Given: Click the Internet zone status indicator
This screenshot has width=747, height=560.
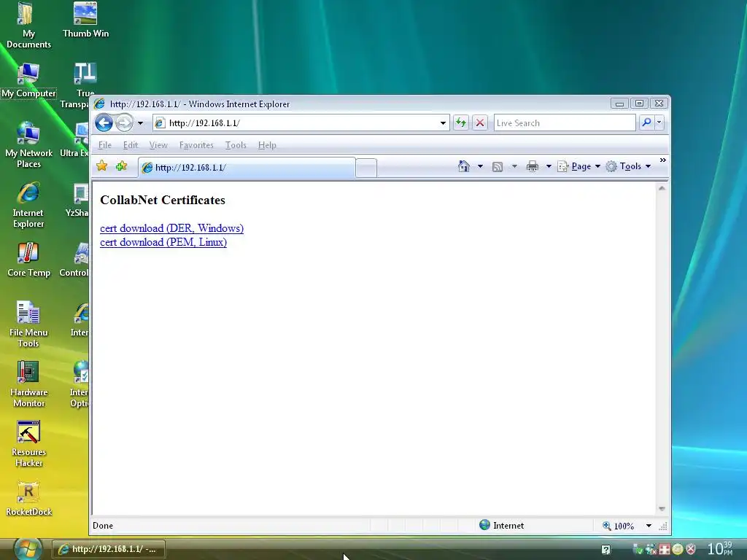Looking at the screenshot, I should point(502,525).
